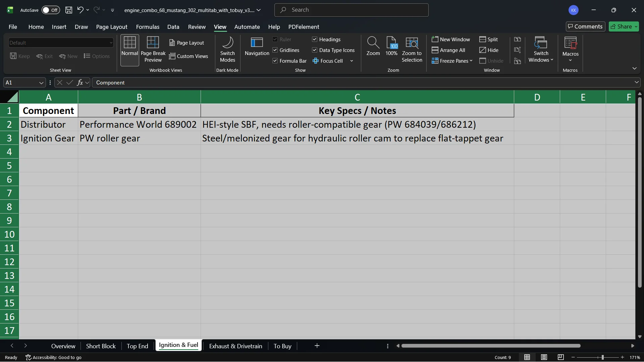Reset zoom to 100%

tap(391, 47)
